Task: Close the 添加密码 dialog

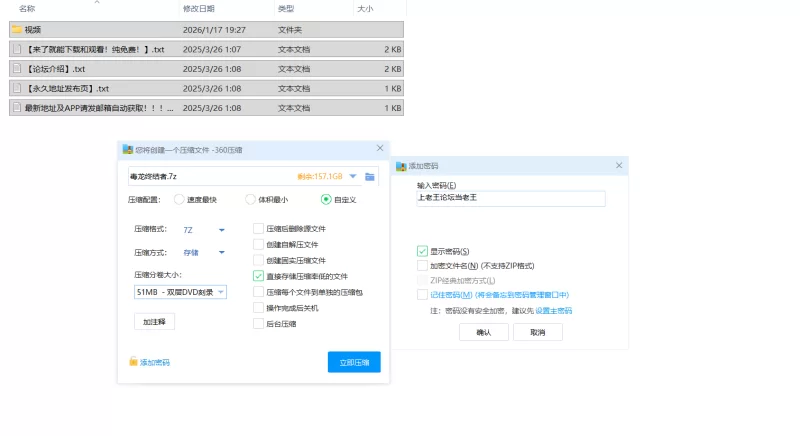Action: (x=619, y=165)
